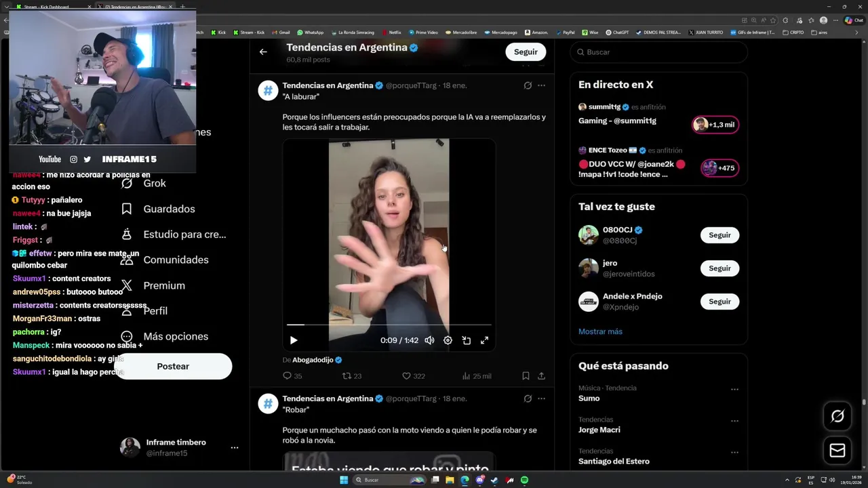Image resolution: width=868 pixels, height=488 pixels.
Task: Click the Buscar search field on X
Action: click(x=658, y=52)
